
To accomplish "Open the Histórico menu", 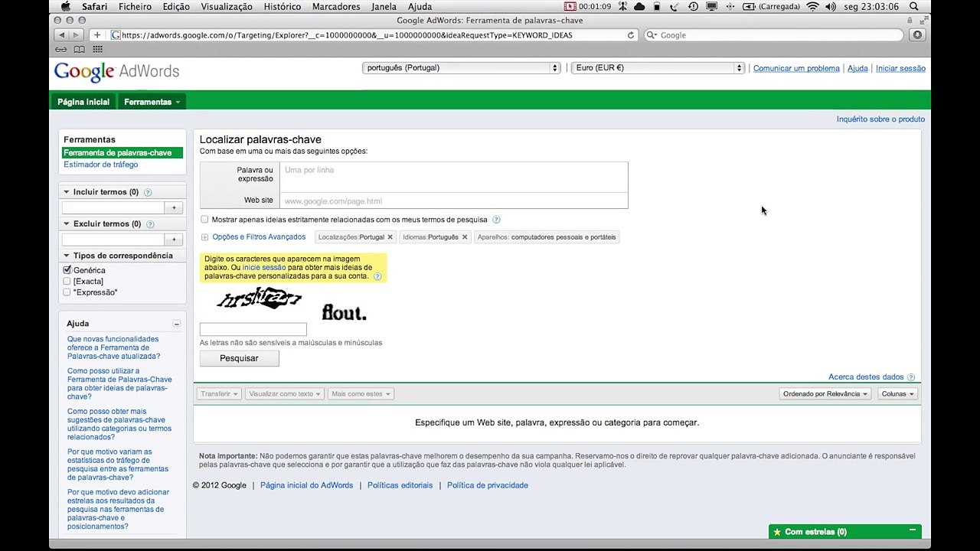I will (x=282, y=7).
